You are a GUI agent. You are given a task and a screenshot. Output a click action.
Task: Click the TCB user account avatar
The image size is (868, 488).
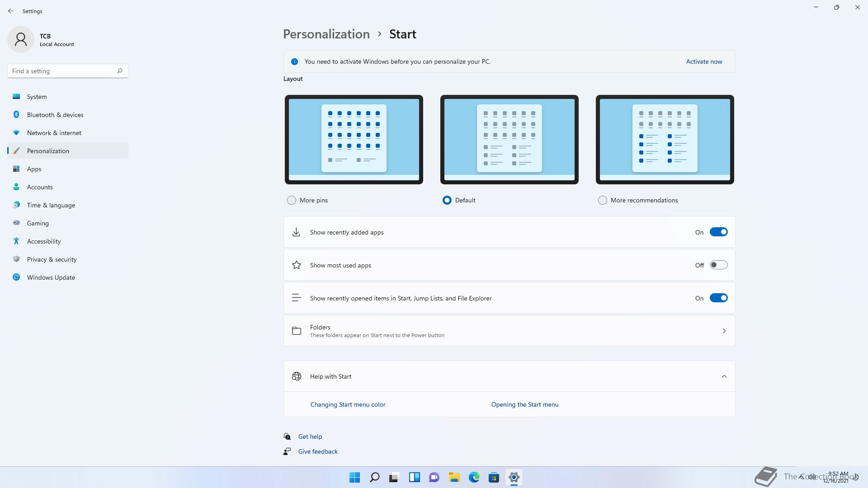coord(21,39)
